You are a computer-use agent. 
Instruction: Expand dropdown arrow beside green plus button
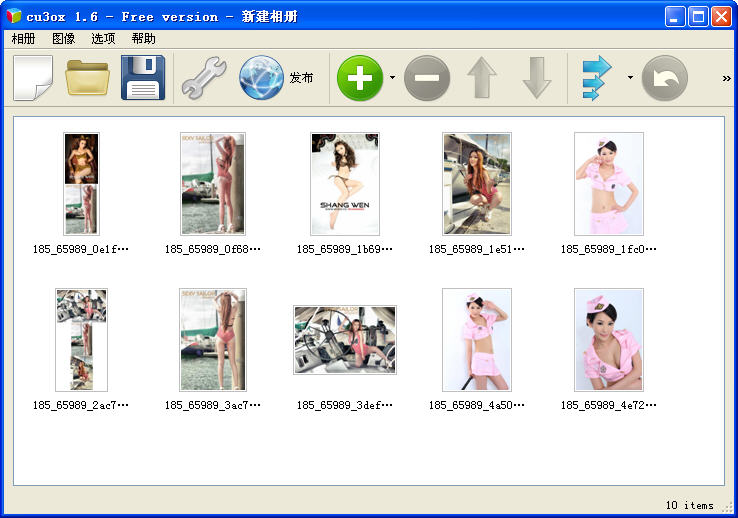pos(392,78)
